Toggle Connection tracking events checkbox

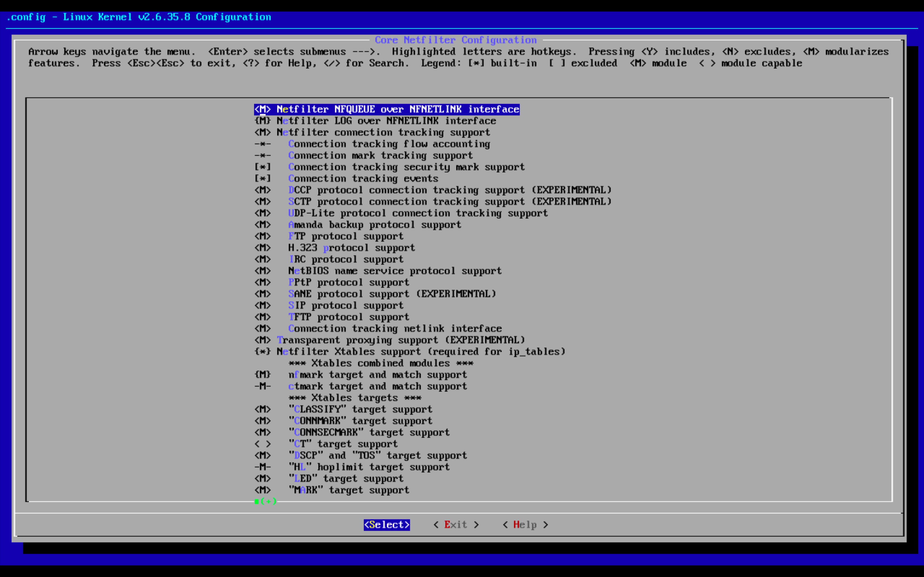tap(263, 179)
